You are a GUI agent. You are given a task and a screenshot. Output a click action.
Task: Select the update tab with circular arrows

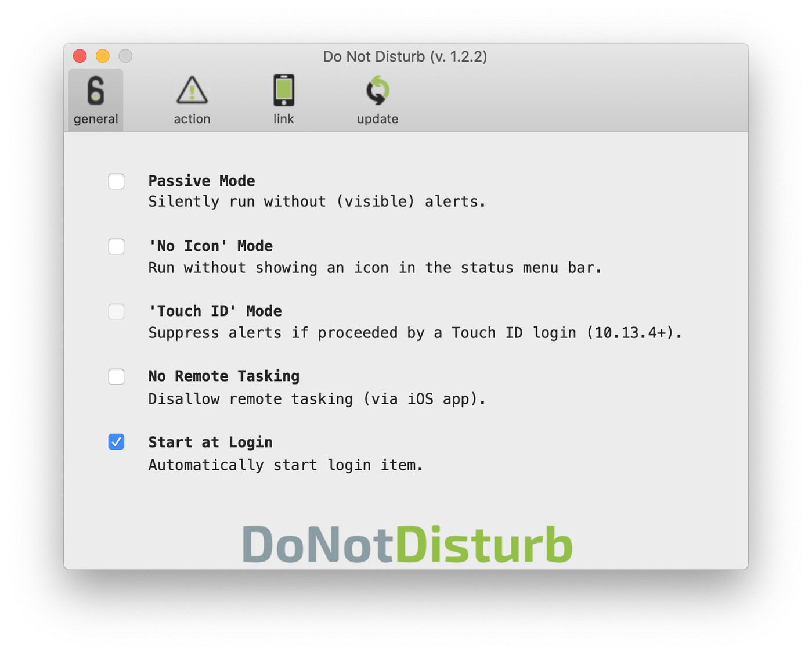tap(377, 100)
